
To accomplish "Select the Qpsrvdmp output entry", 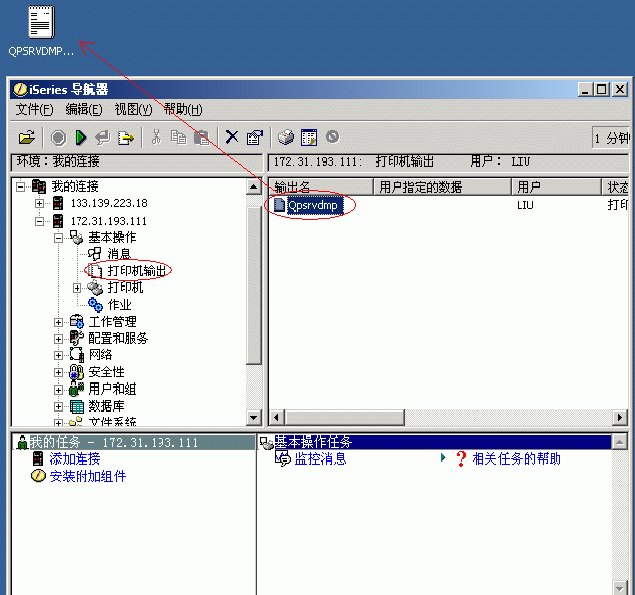I will click(x=312, y=205).
